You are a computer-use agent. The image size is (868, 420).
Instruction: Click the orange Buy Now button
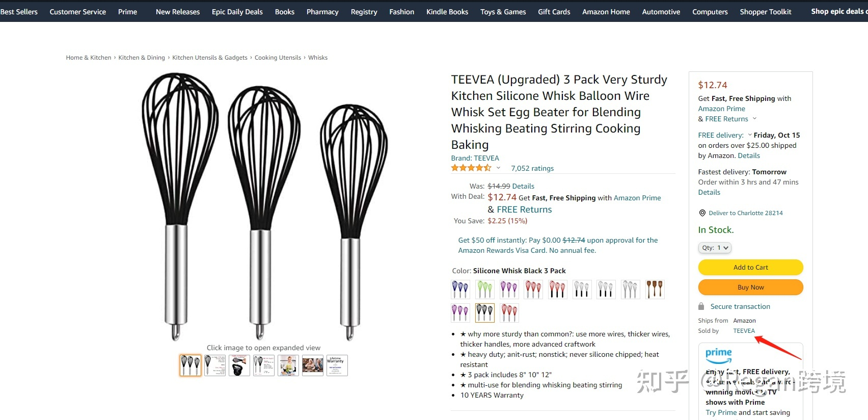750,287
